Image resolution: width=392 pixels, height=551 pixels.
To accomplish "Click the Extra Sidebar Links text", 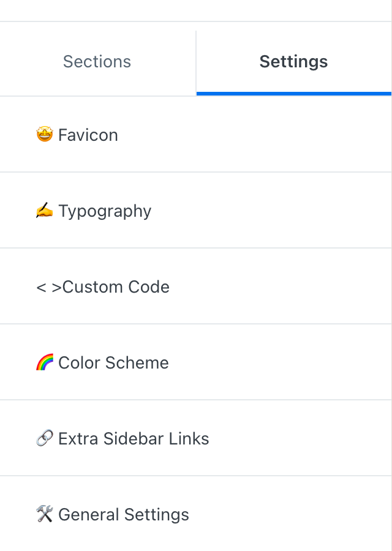I will (134, 439).
